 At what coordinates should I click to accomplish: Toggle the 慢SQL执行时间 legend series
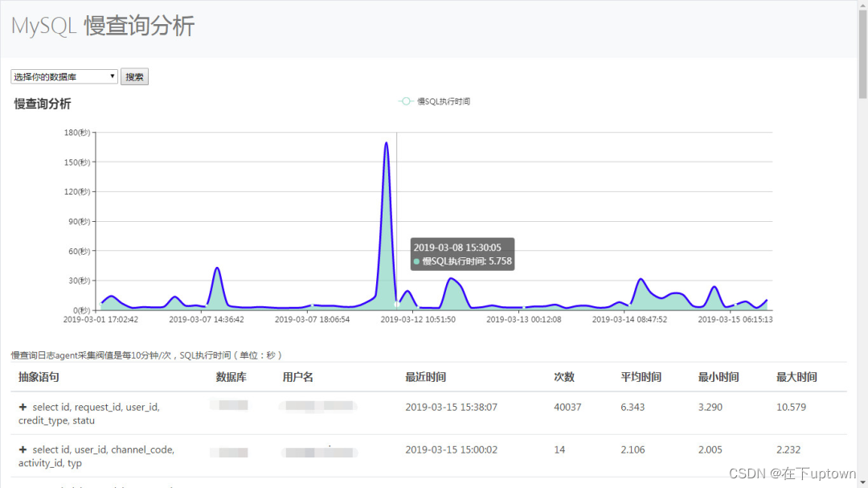click(x=435, y=101)
